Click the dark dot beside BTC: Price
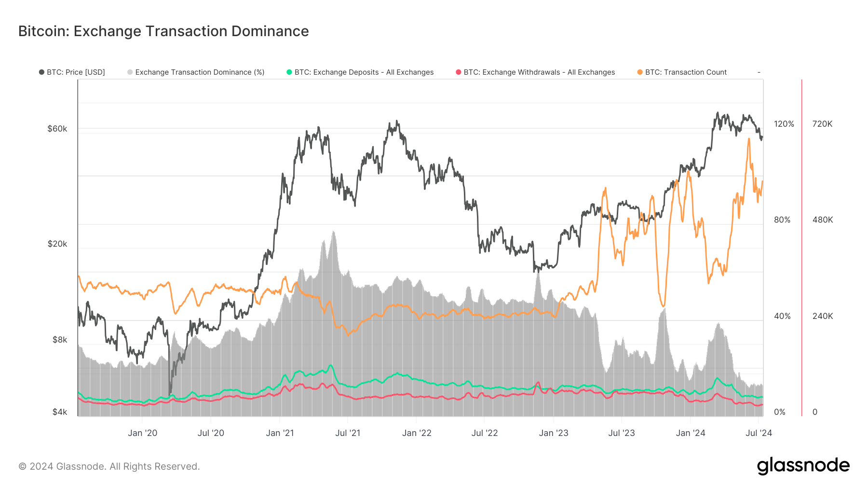The width and height of the screenshot is (868, 488). point(41,72)
